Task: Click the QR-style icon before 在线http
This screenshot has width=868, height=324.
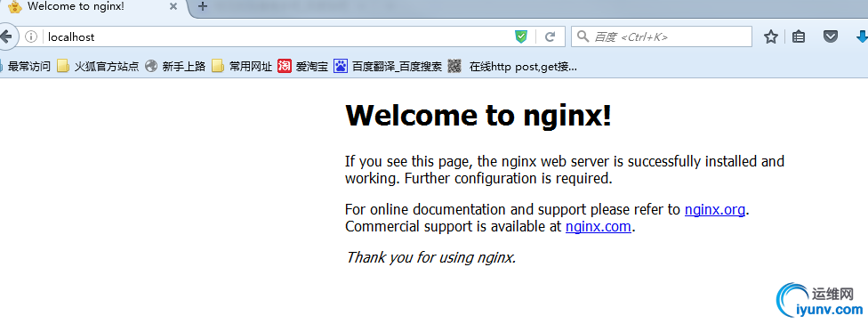Action: (x=454, y=67)
